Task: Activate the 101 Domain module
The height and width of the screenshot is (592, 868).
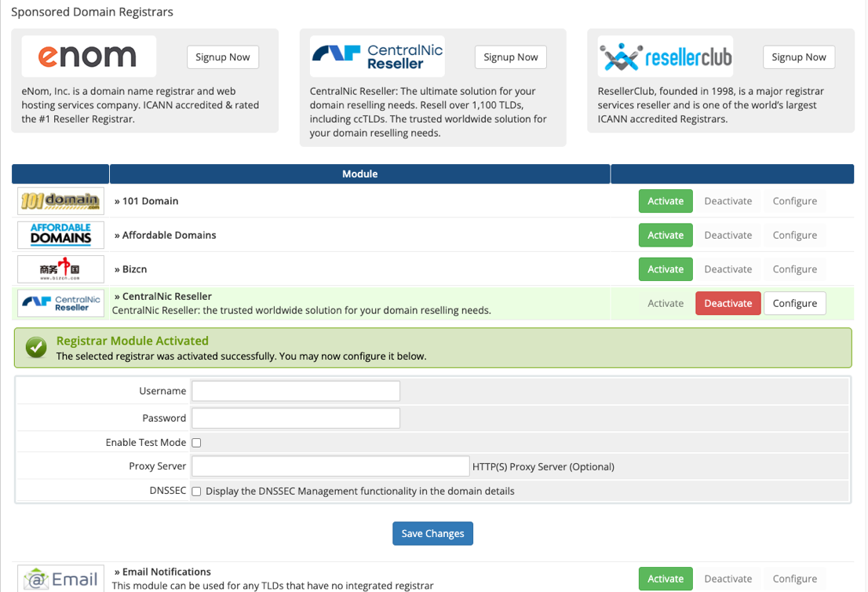Action: [666, 201]
